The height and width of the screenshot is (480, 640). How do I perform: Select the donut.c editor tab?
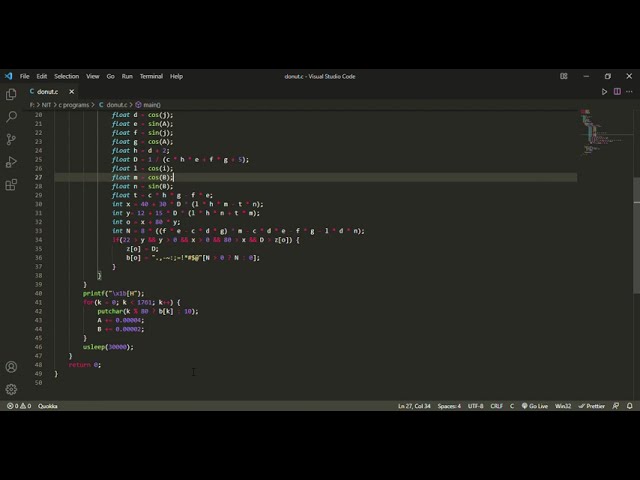pos(48,92)
